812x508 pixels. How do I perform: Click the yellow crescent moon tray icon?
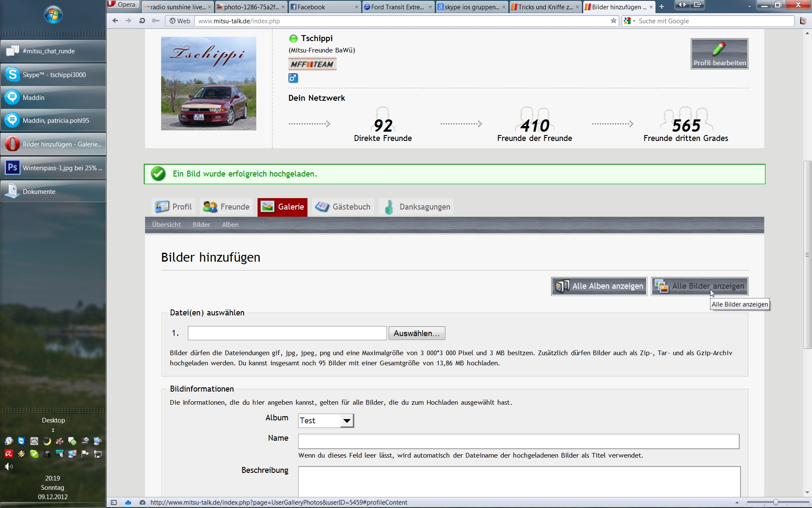click(x=47, y=441)
